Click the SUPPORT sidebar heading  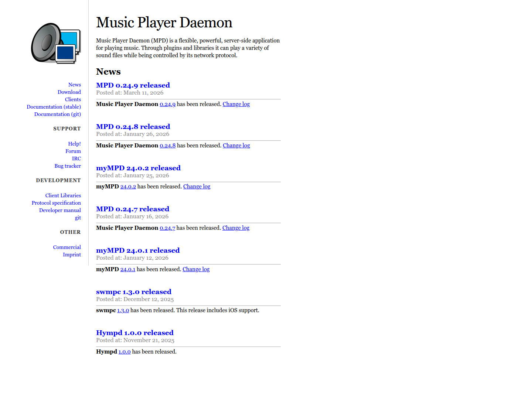coord(67,129)
